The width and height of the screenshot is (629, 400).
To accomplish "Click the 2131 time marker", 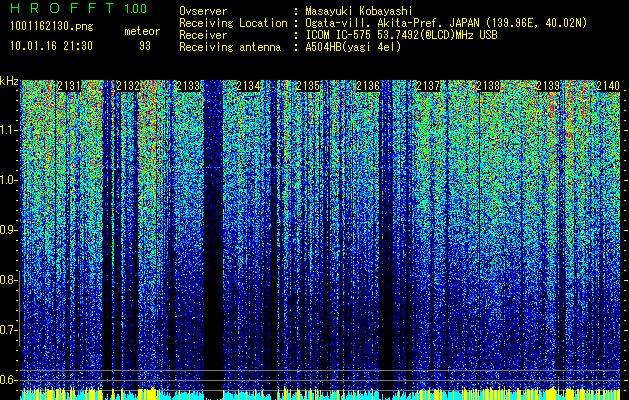I will point(69,86).
